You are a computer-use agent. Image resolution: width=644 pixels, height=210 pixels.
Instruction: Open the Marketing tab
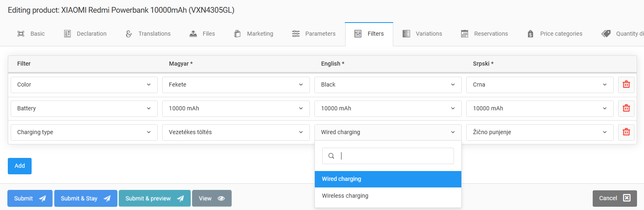tap(254, 34)
